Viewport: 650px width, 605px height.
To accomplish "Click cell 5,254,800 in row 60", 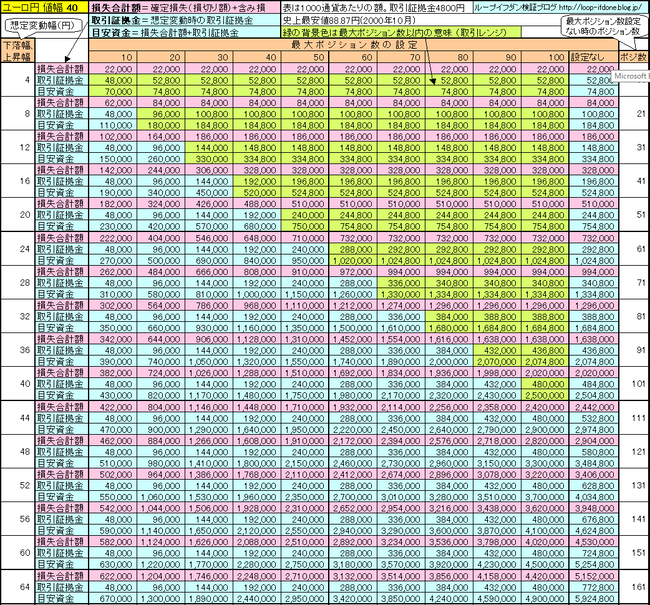I will click(594, 564).
